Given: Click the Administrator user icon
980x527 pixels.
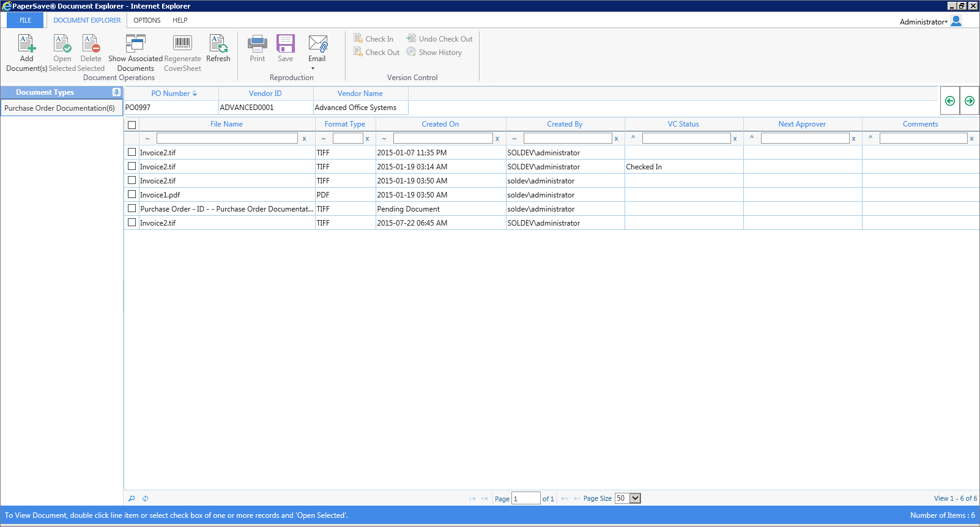Looking at the screenshot, I should tap(956, 21).
